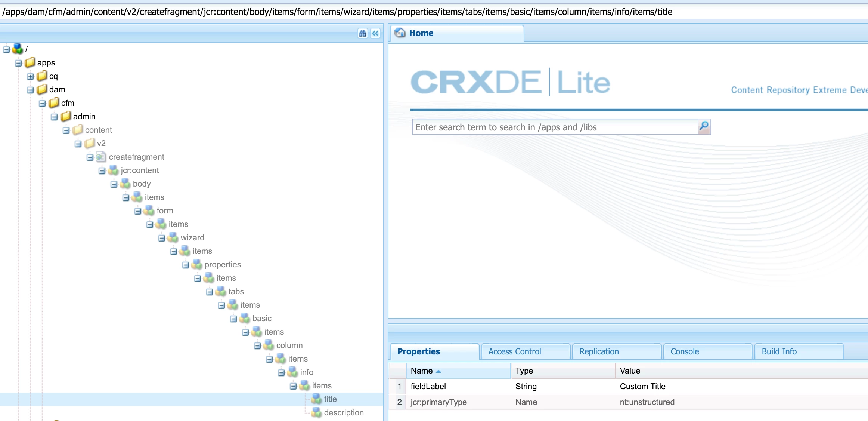The height and width of the screenshot is (421, 868).
Task: Collapse the jcr:content tree node
Action: [x=102, y=171]
